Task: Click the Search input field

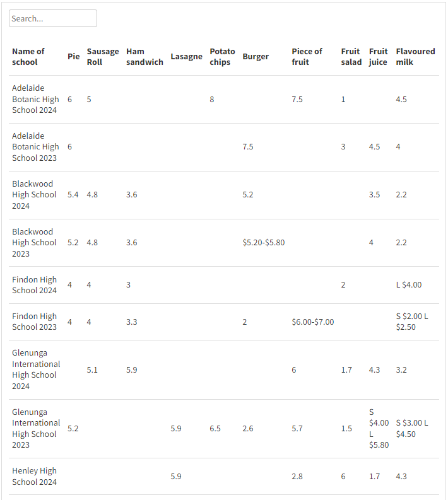Action: click(x=53, y=18)
